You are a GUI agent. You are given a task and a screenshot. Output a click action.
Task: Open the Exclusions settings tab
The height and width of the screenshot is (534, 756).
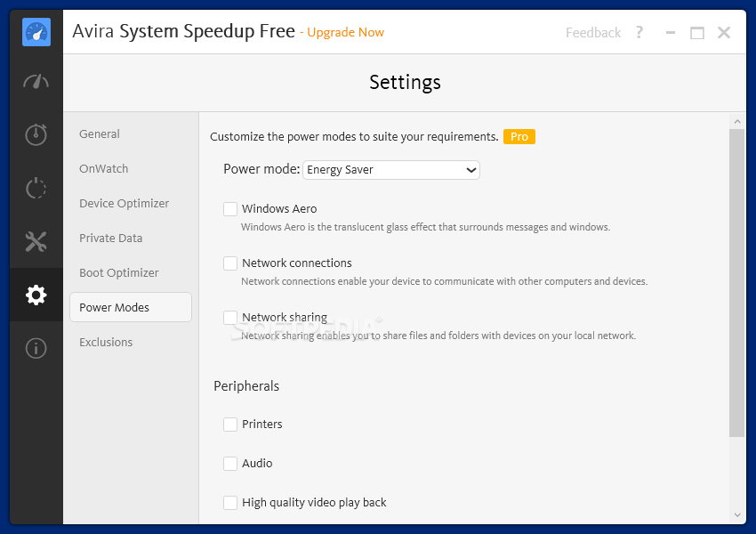coord(106,342)
